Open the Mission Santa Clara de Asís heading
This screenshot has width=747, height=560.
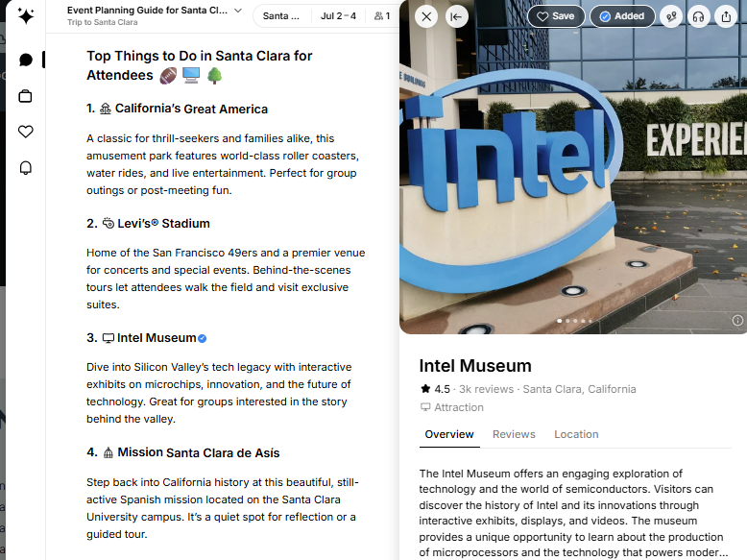199,452
